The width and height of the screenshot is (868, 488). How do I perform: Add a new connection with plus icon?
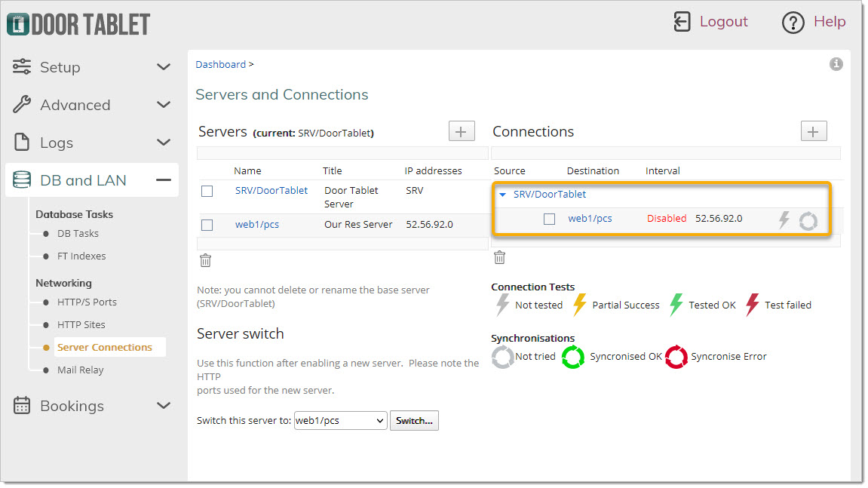pyautogui.click(x=813, y=131)
